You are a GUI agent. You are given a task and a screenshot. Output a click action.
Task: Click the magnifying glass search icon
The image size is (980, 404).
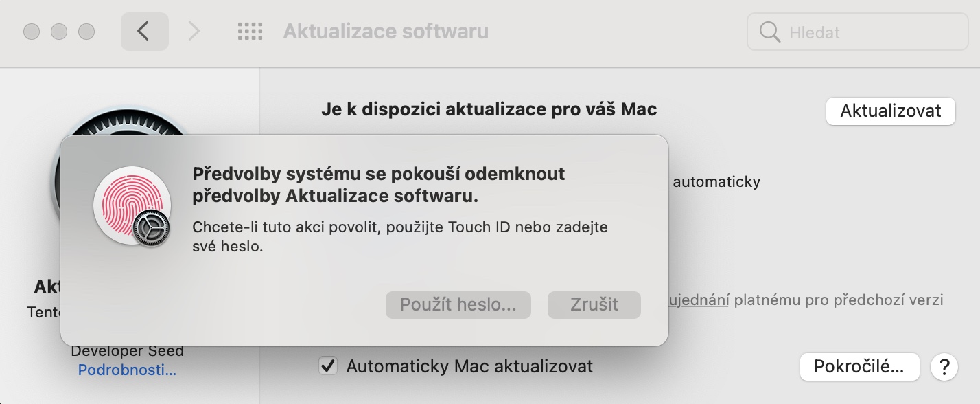pos(770,32)
